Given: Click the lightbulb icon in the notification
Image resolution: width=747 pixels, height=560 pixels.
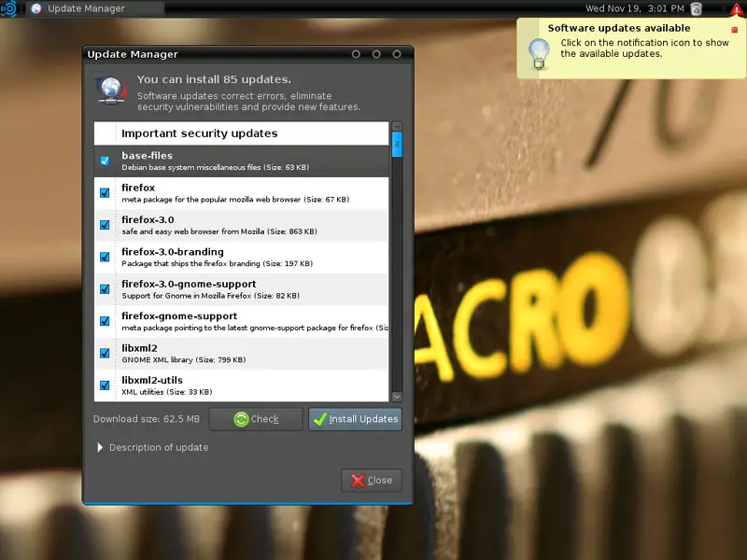Looking at the screenshot, I should (539, 54).
